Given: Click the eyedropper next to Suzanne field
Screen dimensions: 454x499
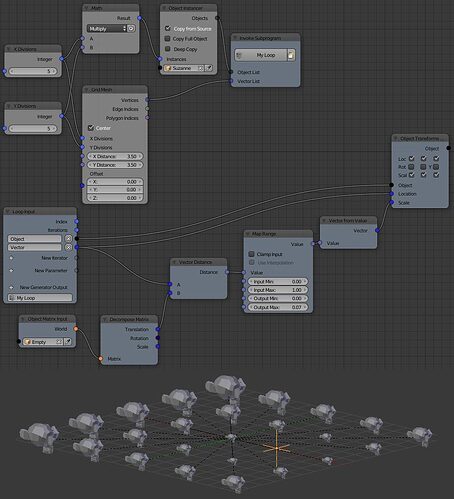Looking at the screenshot, I should 209,68.
